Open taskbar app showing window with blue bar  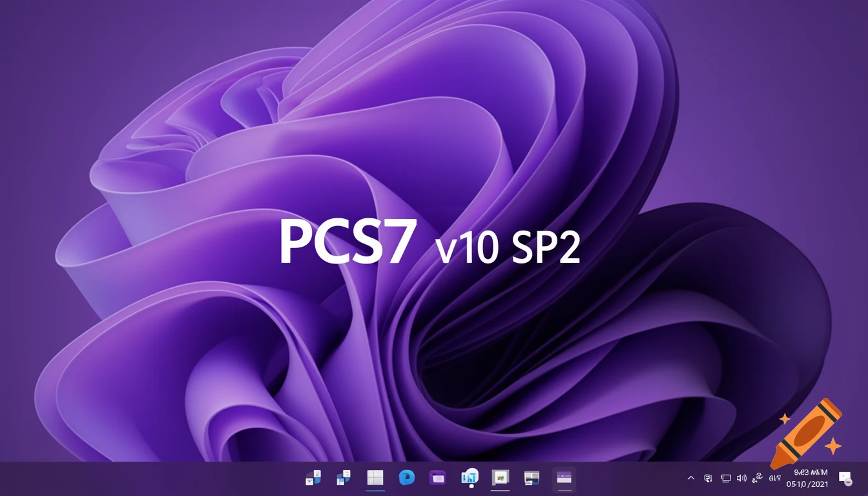(532, 478)
